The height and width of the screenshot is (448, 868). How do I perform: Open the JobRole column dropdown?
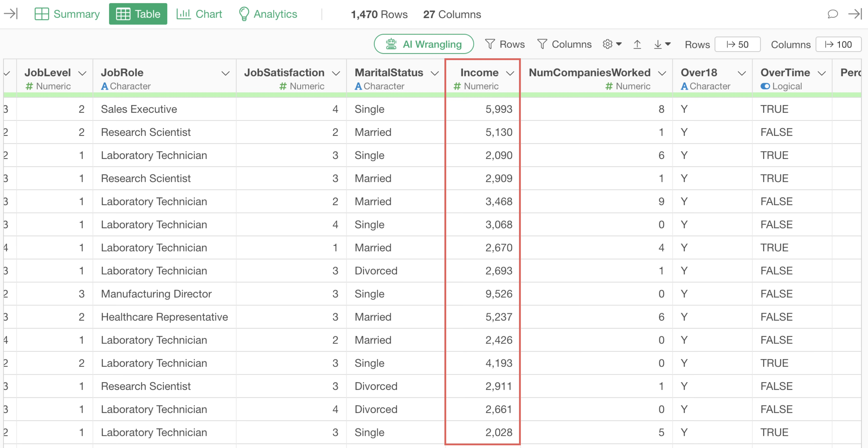[225, 73]
